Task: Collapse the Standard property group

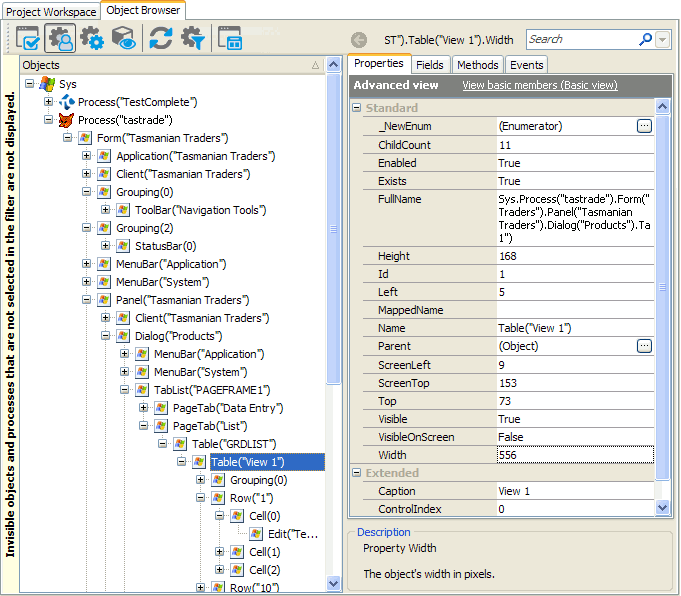Action: click(x=358, y=108)
